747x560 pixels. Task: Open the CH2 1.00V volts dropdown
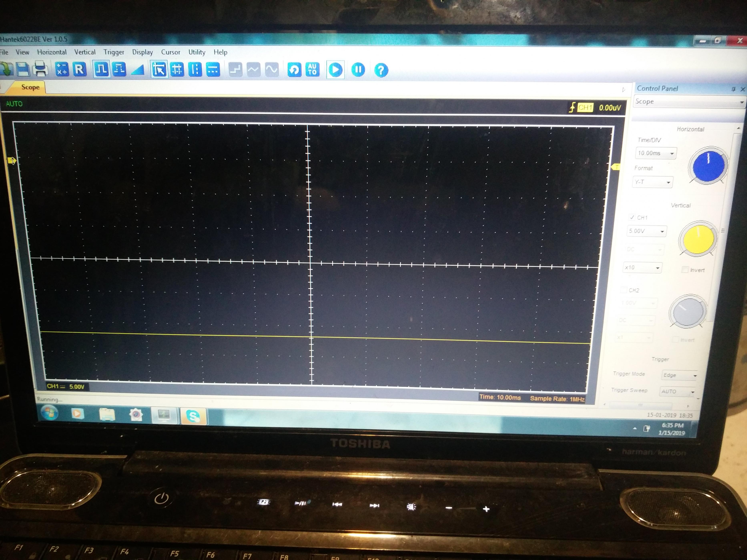click(638, 303)
